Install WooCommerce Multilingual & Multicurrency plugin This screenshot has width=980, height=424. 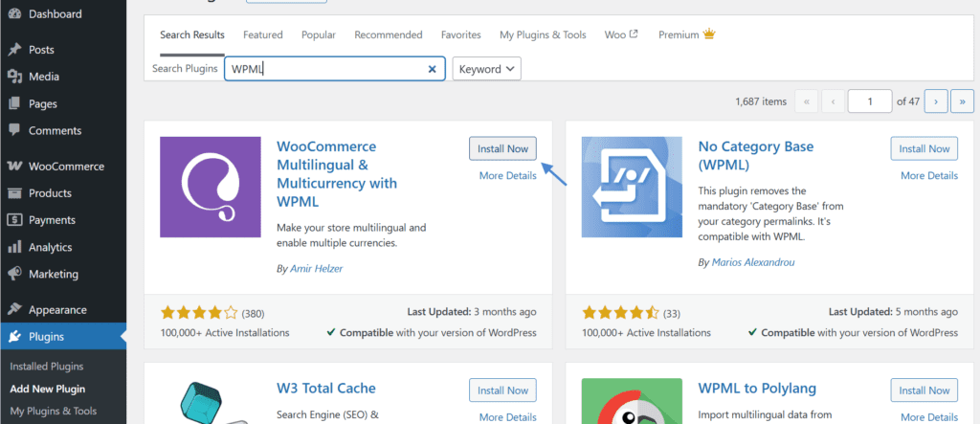[x=503, y=149]
